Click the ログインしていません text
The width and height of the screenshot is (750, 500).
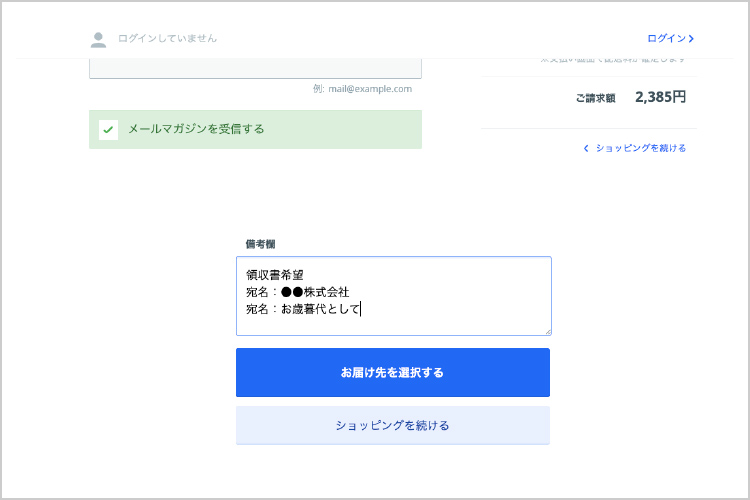(x=167, y=38)
